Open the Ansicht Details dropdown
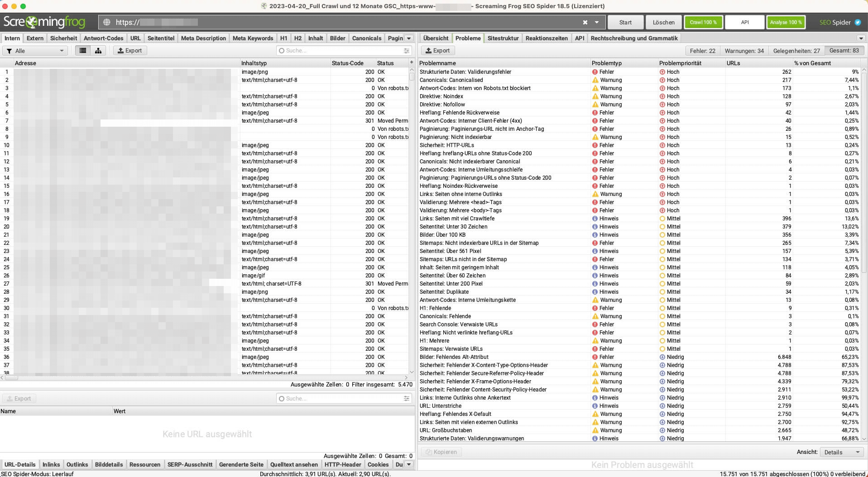The width and height of the screenshot is (868, 477). click(x=842, y=452)
